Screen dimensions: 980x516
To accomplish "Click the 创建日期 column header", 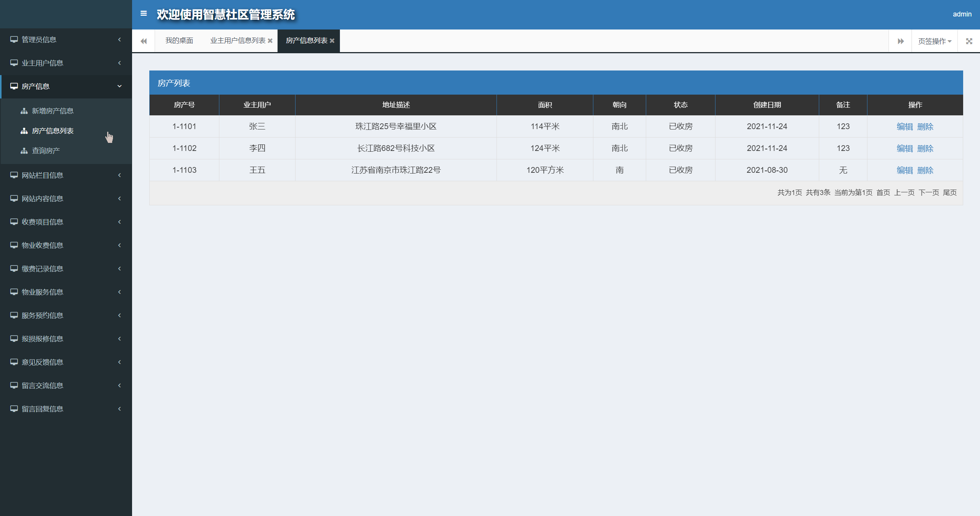I will click(767, 105).
